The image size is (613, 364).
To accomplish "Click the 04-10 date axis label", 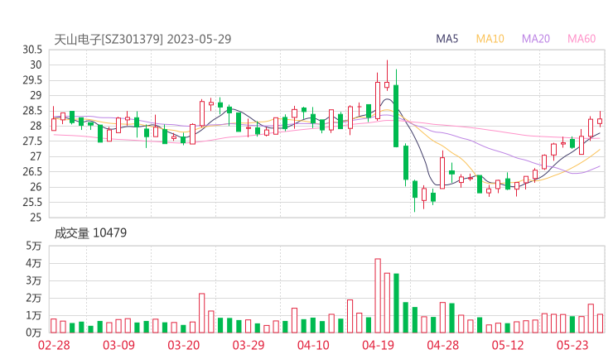I will [313, 345].
